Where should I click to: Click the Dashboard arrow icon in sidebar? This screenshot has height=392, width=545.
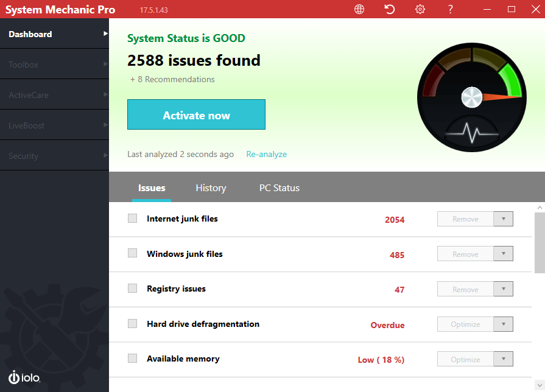(x=105, y=34)
